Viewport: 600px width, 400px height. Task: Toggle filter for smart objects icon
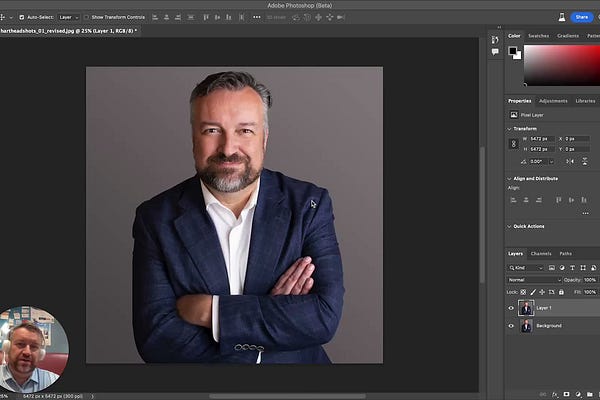(x=593, y=268)
